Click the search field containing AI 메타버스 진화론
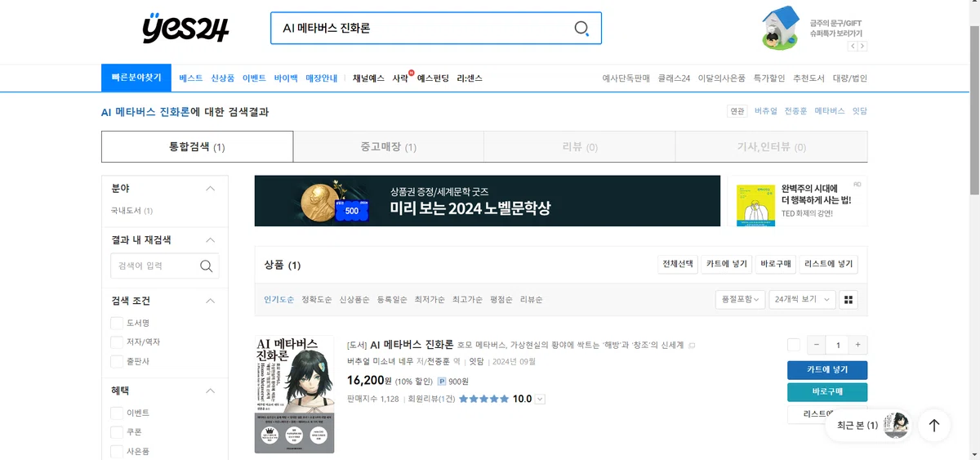This screenshot has width=980, height=460. pyautogui.click(x=435, y=28)
